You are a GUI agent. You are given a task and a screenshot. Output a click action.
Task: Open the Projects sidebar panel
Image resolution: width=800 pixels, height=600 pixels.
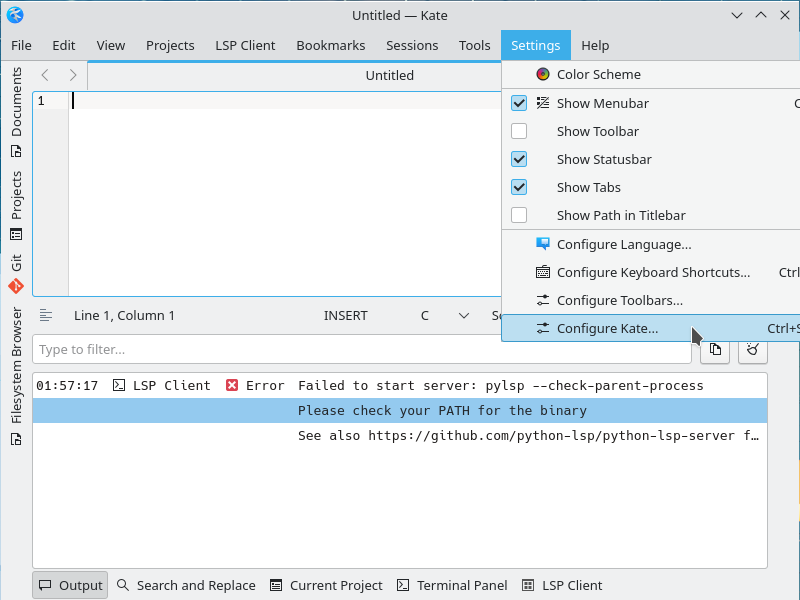coord(16,205)
